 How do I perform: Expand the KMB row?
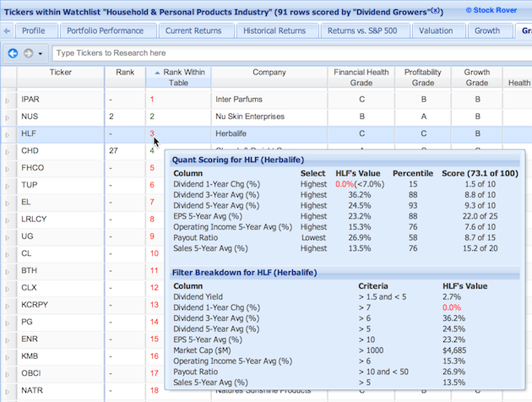(x=8, y=357)
